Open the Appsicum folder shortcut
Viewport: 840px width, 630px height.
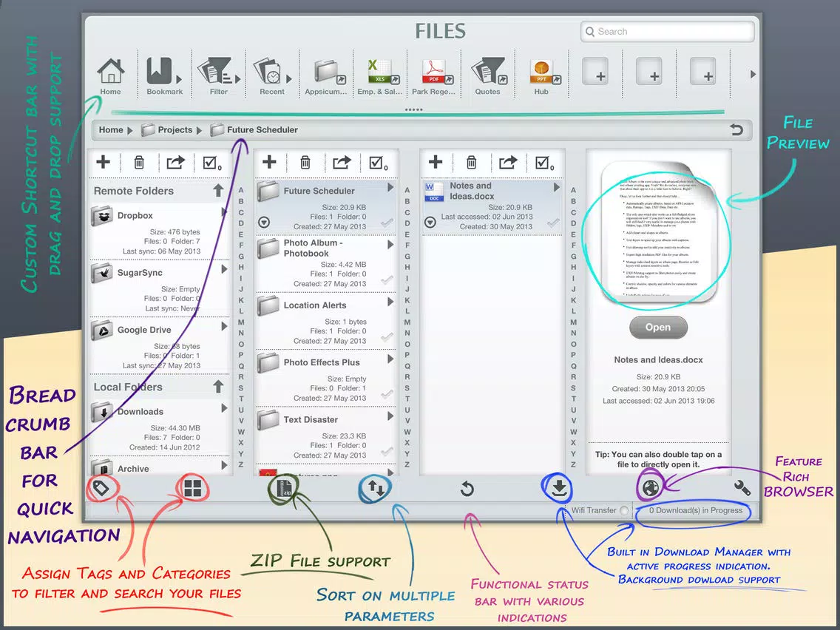326,75
